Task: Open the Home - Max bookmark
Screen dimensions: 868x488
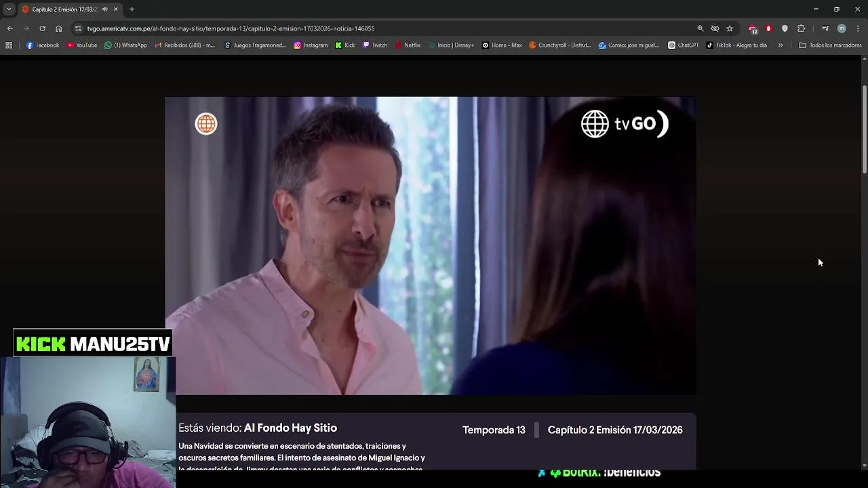Action: point(502,45)
